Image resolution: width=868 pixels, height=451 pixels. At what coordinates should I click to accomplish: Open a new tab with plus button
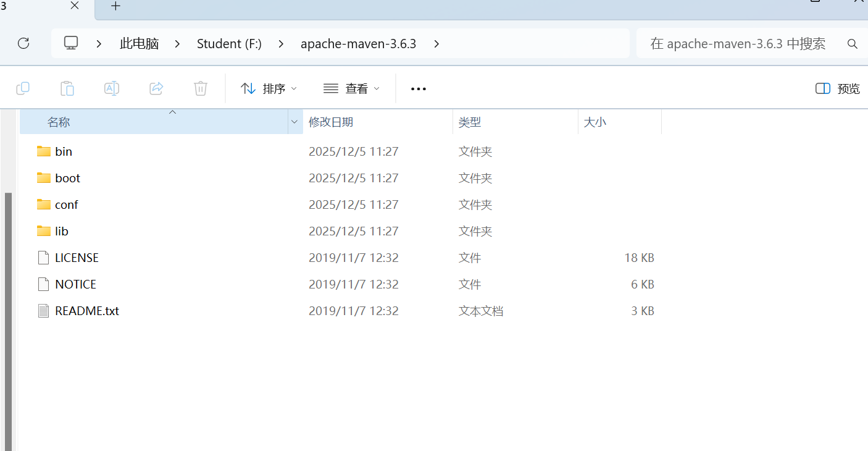[x=115, y=6]
